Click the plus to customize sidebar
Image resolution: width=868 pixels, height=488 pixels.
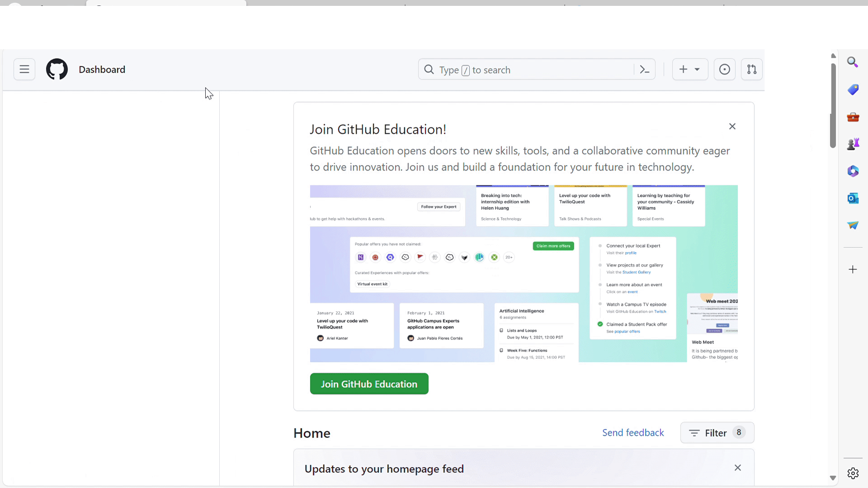click(x=853, y=270)
